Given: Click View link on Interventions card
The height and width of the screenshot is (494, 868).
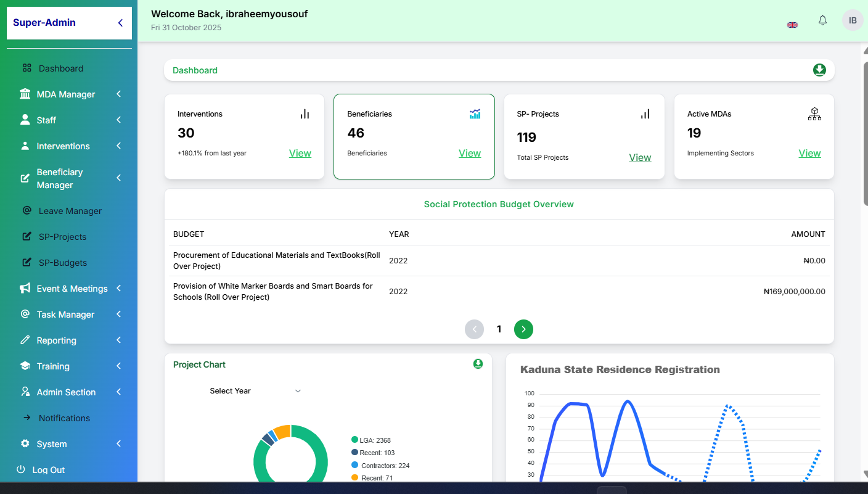Looking at the screenshot, I should (300, 154).
